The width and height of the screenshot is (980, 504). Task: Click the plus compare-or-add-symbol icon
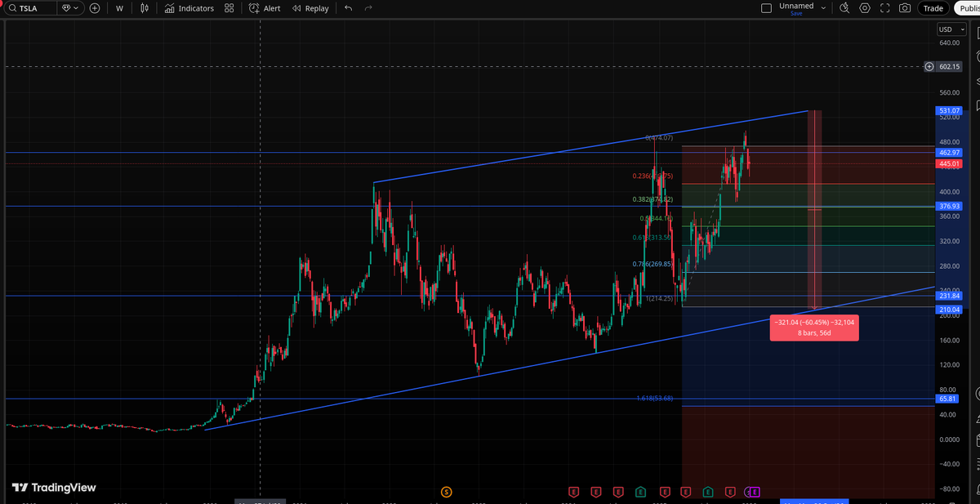tap(95, 8)
